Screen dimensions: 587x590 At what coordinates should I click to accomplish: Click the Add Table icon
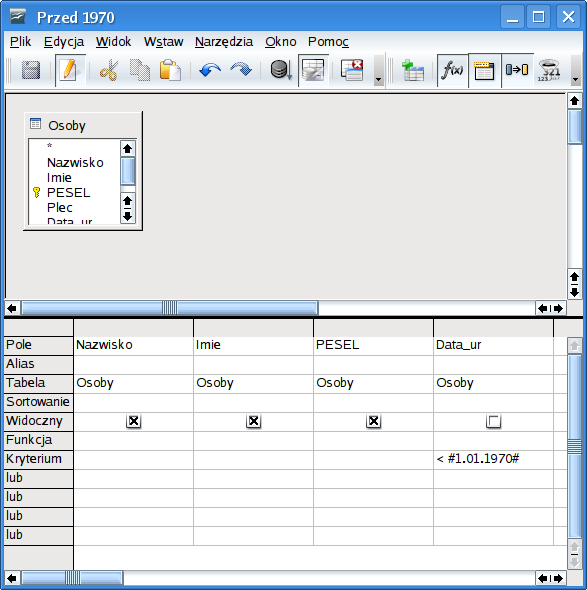pyautogui.click(x=413, y=70)
